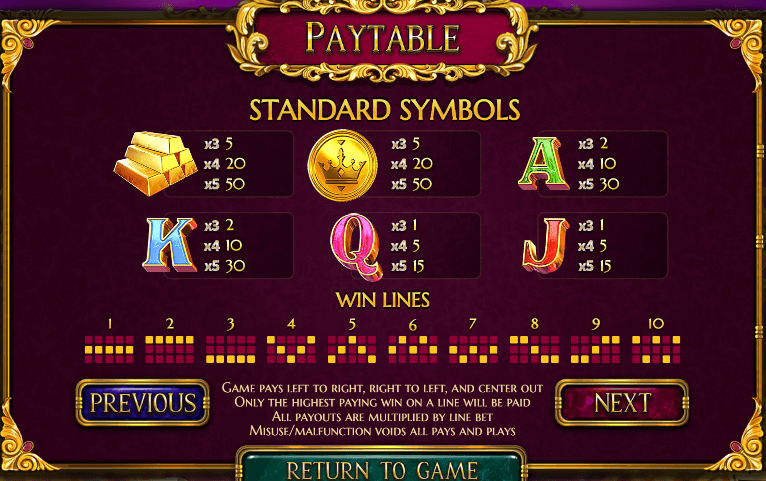The height and width of the screenshot is (481, 766).
Task: Select win line 9 pattern
Action: [x=595, y=350]
